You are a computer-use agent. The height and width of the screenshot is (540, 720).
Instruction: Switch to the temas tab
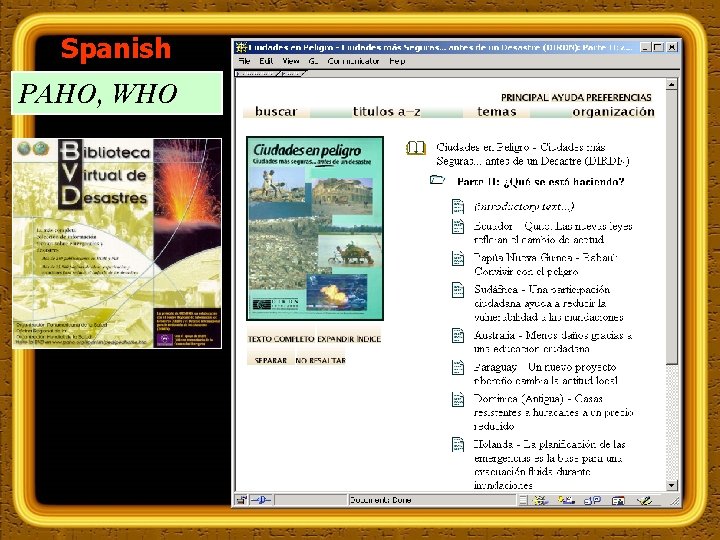tap(496, 112)
